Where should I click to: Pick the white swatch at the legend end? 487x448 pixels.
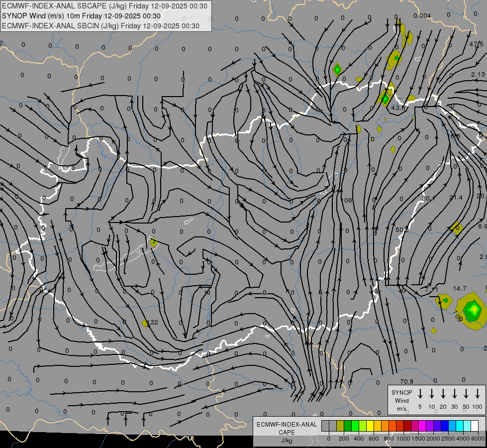click(474, 426)
